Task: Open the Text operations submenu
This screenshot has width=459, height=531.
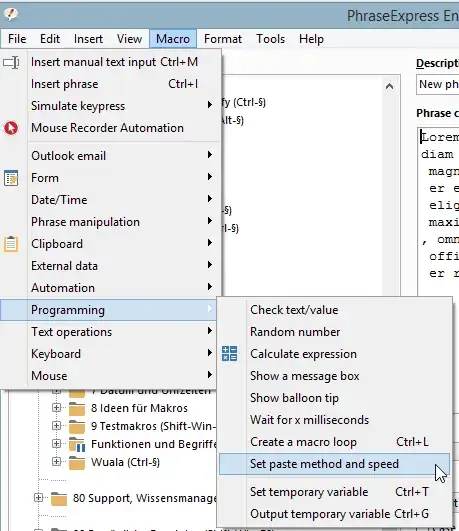Action: (109, 332)
